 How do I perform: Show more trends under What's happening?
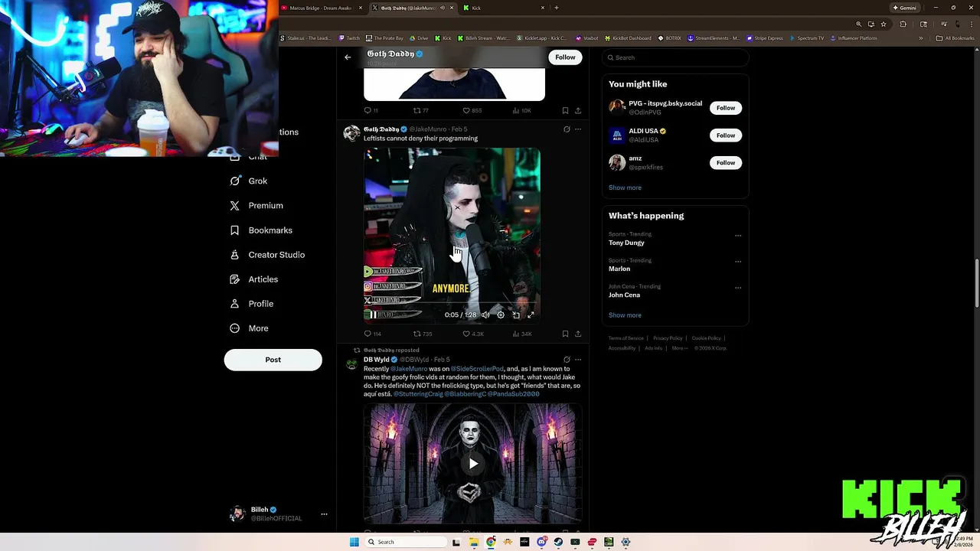625,315
